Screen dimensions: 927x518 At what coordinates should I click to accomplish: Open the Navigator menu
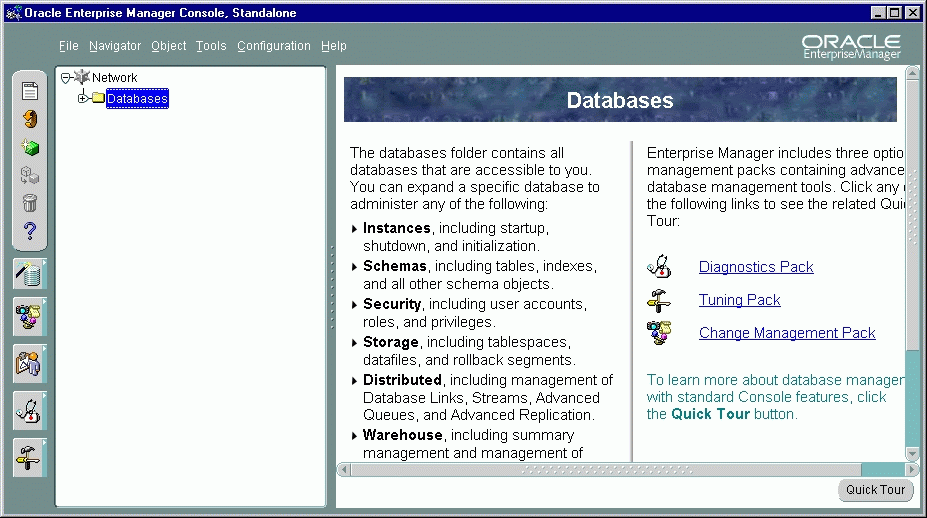pyautogui.click(x=114, y=46)
